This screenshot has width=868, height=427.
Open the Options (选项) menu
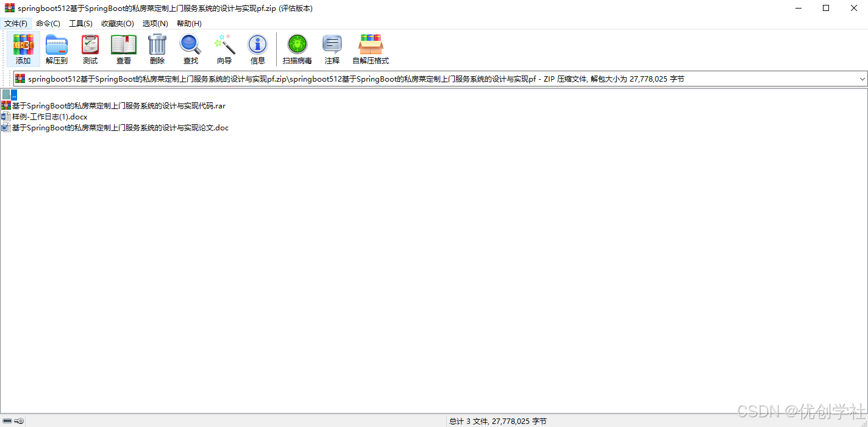coord(155,23)
